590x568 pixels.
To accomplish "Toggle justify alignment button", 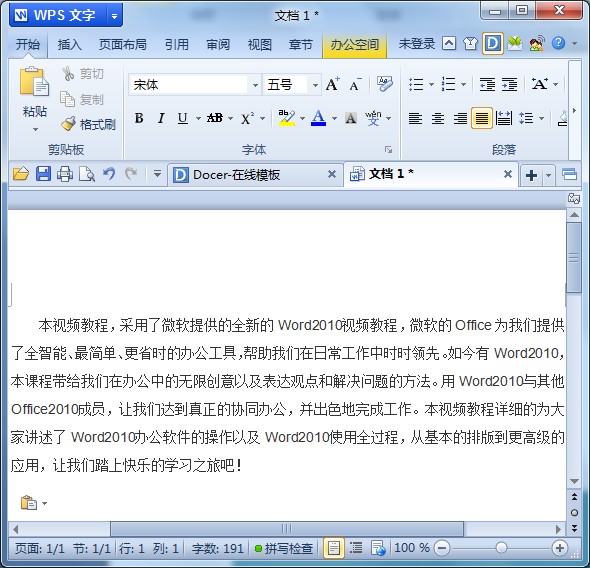I will (x=482, y=118).
